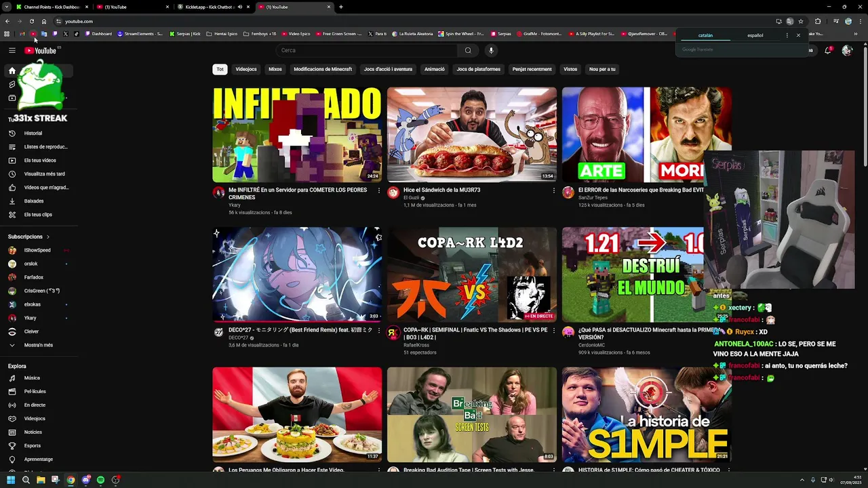Open the YouTube hamburger guide menu
The image size is (868, 488).
coord(12,50)
